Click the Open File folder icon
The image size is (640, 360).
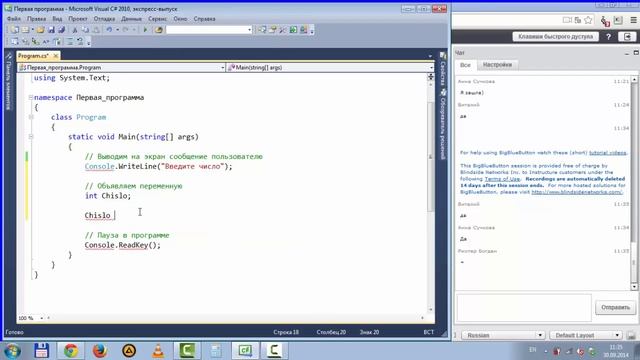40,30
